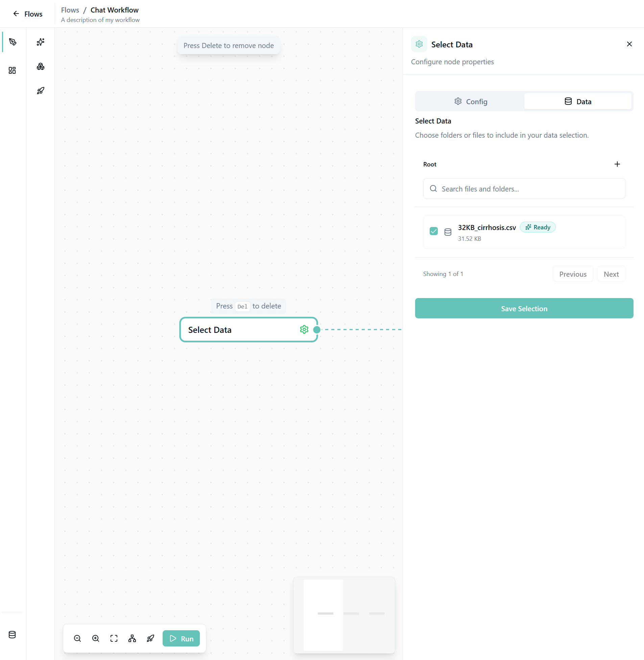Open the dashboard grid icon in sidebar
Viewport: 644px width, 660px height.
[12, 70]
